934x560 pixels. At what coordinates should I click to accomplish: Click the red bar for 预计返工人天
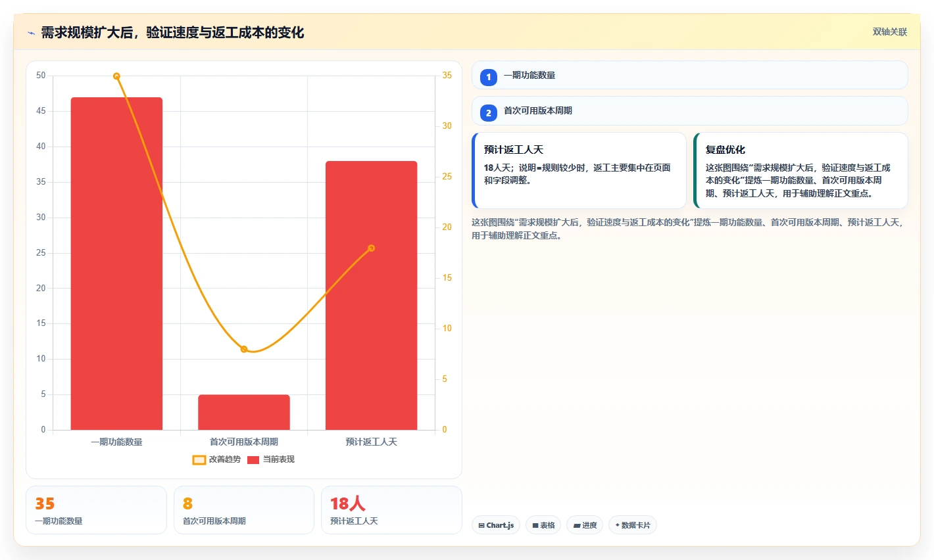click(371, 296)
